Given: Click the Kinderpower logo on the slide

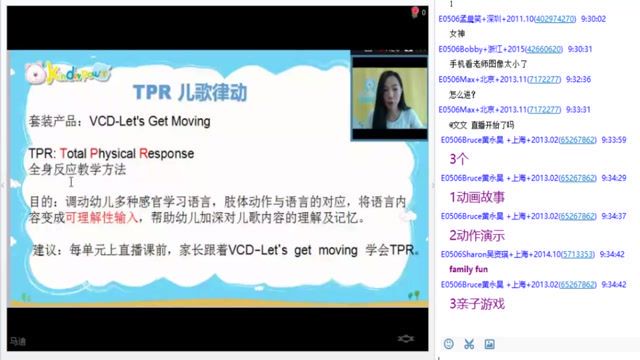Looking at the screenshot, I should (68, 73).
